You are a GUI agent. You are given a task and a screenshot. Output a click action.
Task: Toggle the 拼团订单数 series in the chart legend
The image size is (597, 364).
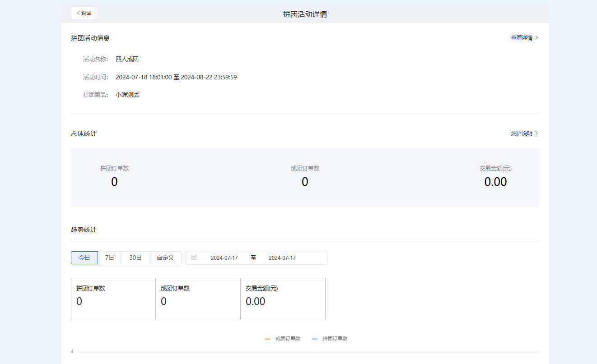330,338
